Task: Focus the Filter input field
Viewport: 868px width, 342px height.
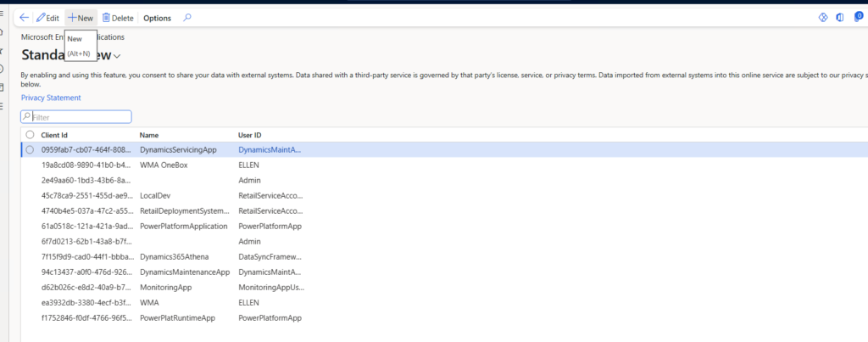Action: (76, 117)
